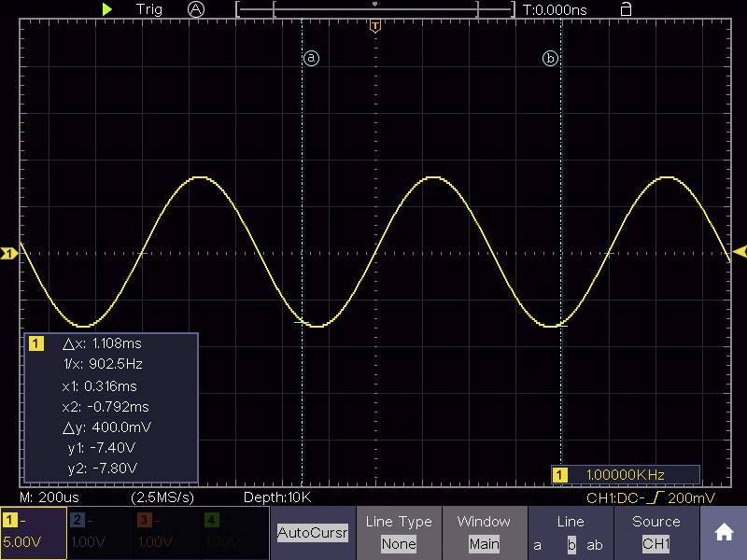Select 'ab' to move both cursor lines
This screenshot has height=560, width=747.
595,544
